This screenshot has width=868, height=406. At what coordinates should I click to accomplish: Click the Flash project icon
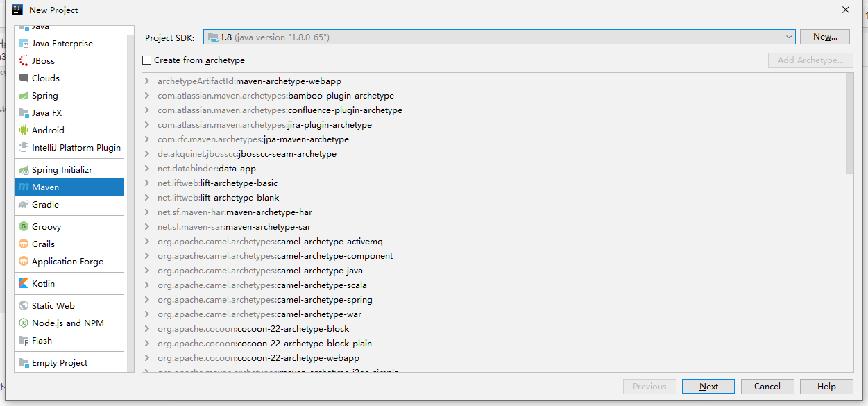24,340
